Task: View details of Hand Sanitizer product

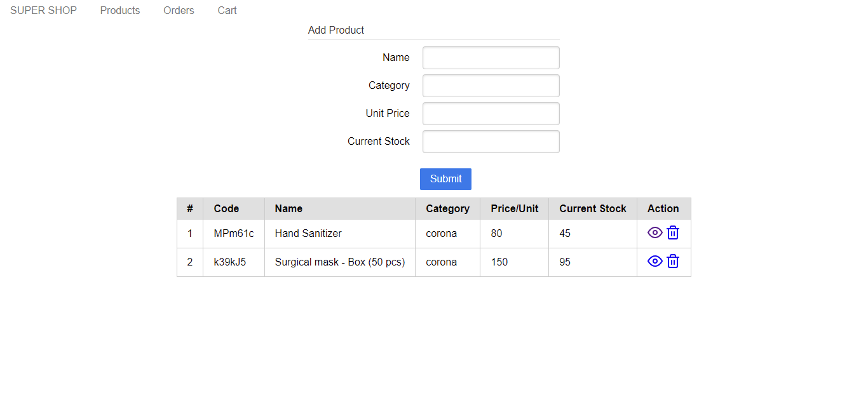Action: click(654, 233)
